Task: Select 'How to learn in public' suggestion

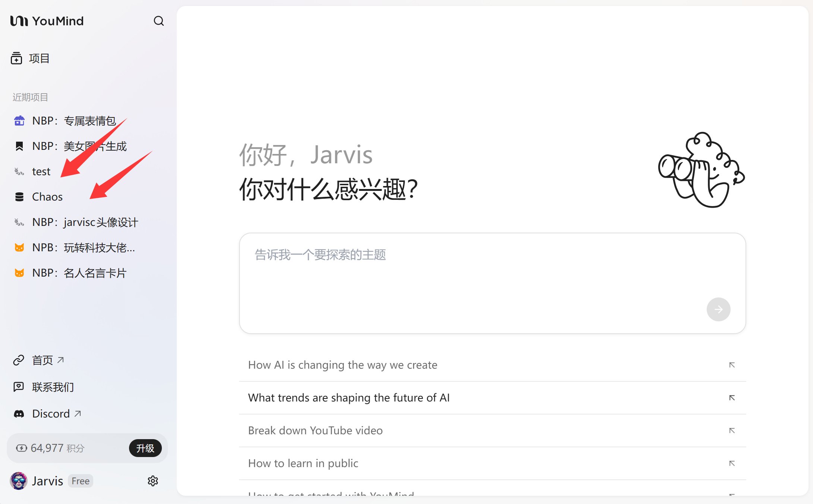Action: [303, 463]
